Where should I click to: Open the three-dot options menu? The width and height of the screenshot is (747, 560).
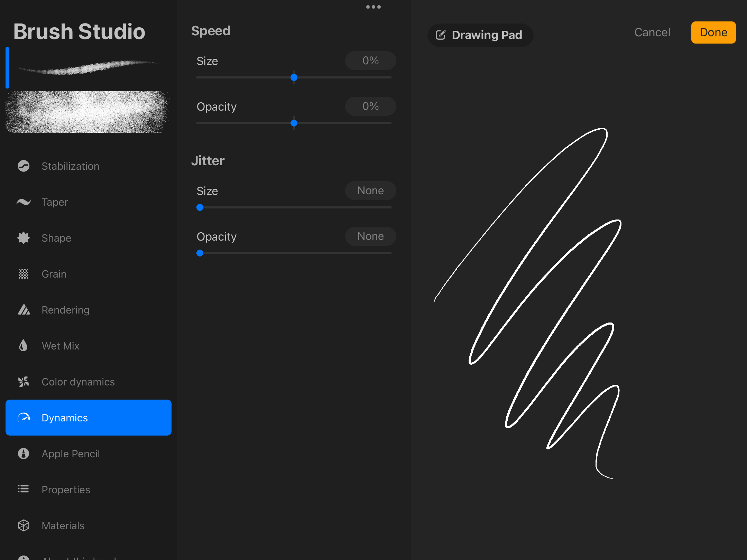click(373, 7)
